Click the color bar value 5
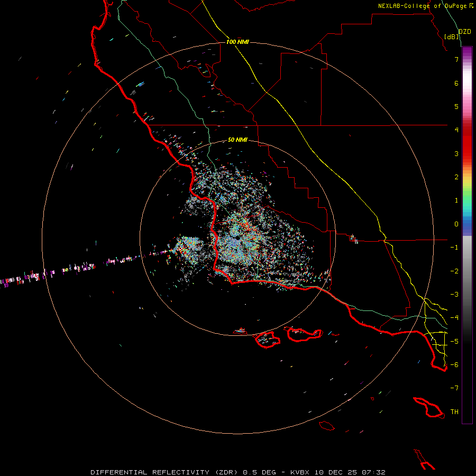Image resolution: width=476 pixels, height=476 pixels. click(x=456, y=106)
